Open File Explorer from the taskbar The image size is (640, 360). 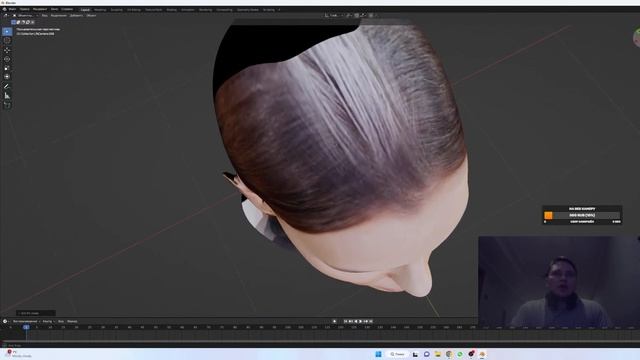click(x=438, y=354)
